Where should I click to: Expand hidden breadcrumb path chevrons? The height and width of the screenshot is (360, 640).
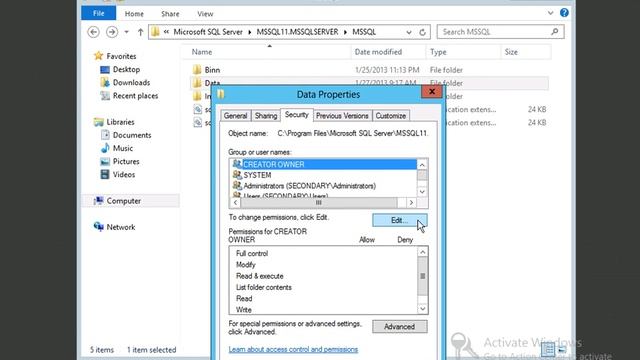(166, 32)
